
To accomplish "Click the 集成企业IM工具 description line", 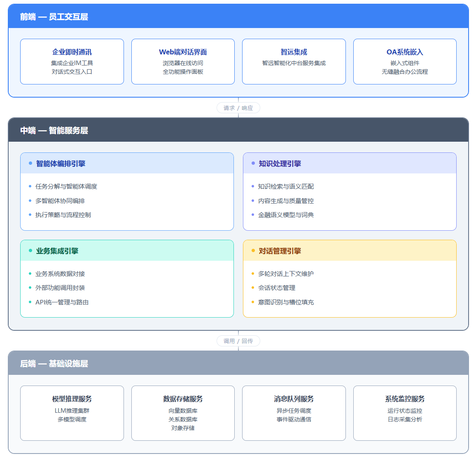I will coord(72,63).
